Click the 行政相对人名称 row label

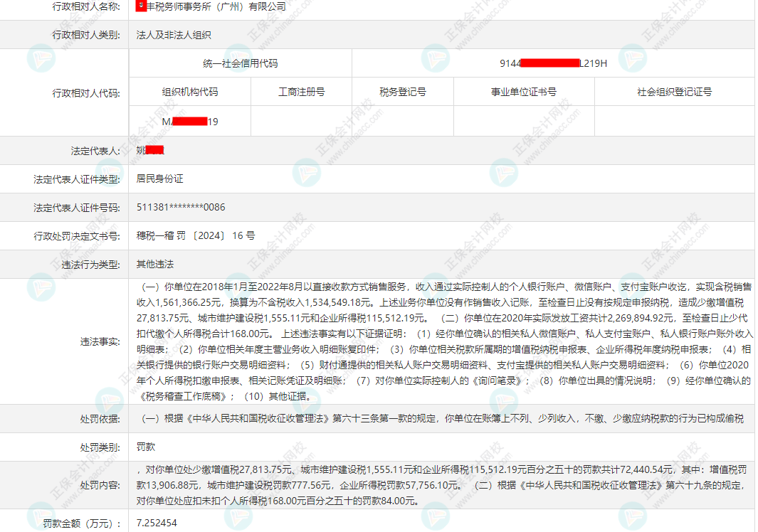(x=86, y=6)
